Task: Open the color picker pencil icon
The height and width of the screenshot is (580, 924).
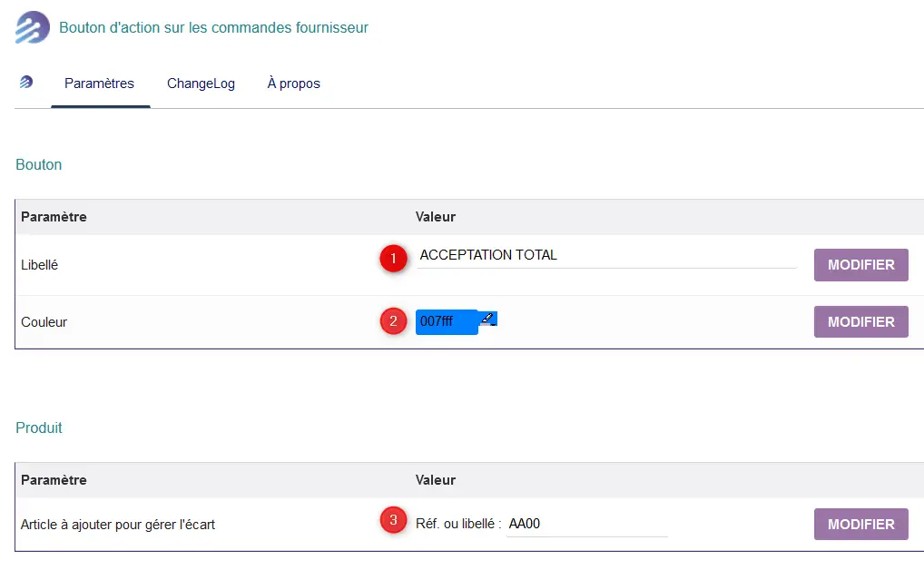Action: [488, 319]
